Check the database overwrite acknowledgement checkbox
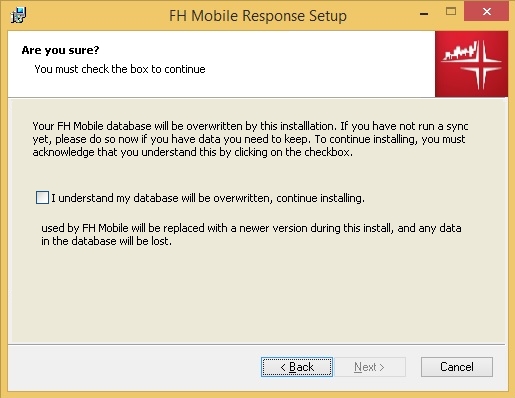The width and height of the screenshot is (515, 398). click(x=42, y=198)
